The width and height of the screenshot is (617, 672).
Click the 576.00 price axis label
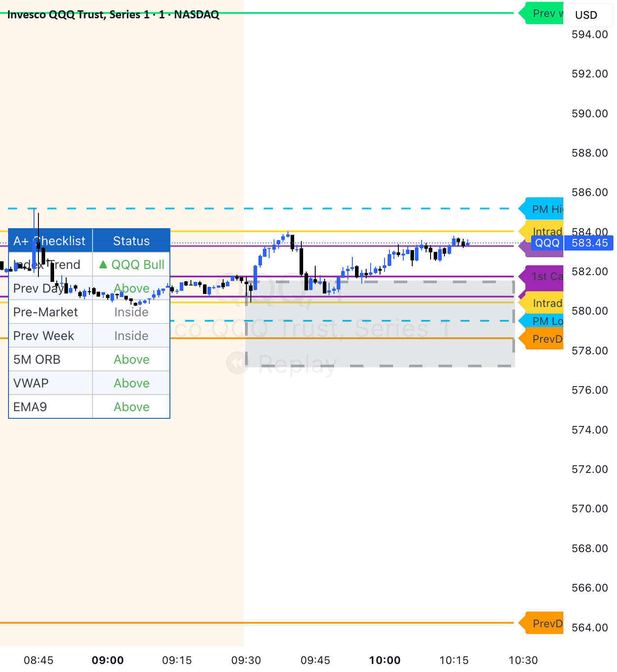[x=590, y=390]
